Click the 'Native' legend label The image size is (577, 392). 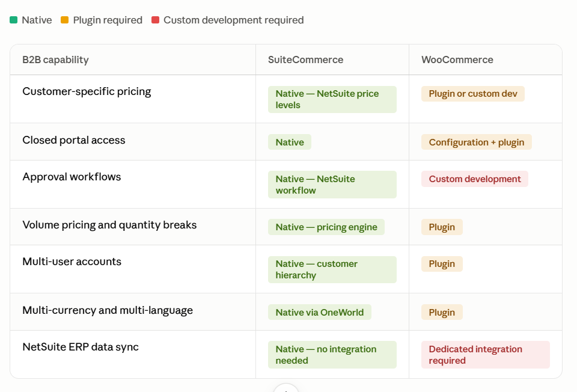coord(37,20)
